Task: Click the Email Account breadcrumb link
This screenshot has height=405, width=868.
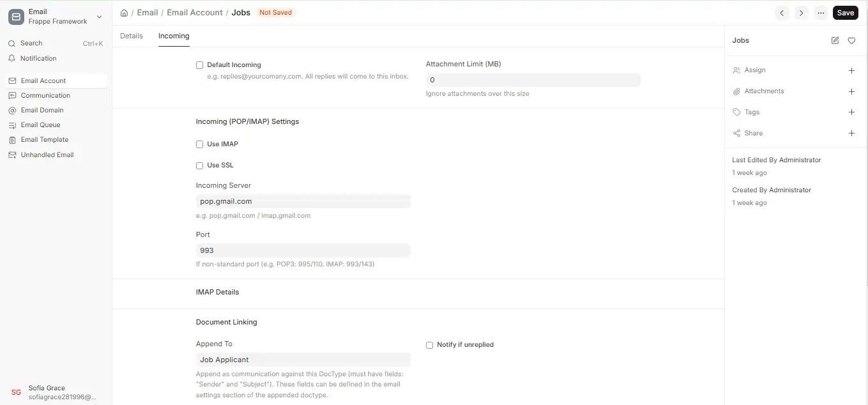Action: pos(195,13)
